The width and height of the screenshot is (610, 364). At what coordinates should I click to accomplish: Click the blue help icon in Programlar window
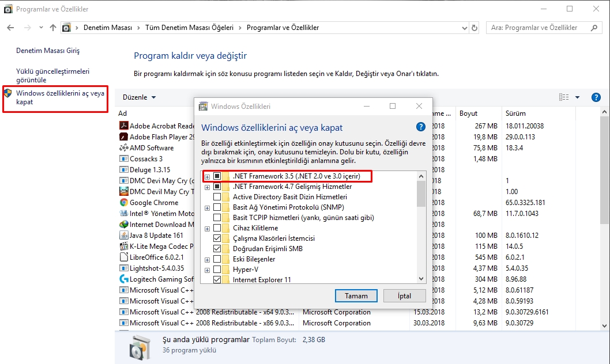click(596, 97)
